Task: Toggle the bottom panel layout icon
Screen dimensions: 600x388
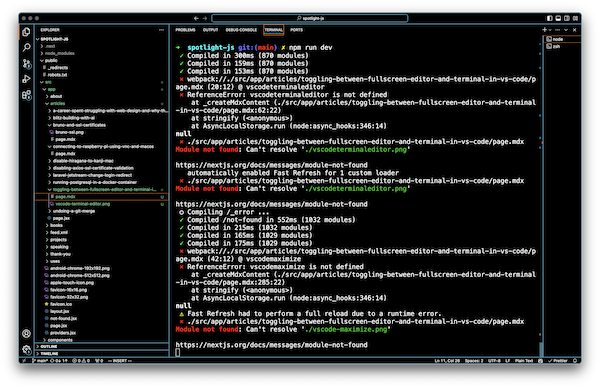Action: click(558, 18)
